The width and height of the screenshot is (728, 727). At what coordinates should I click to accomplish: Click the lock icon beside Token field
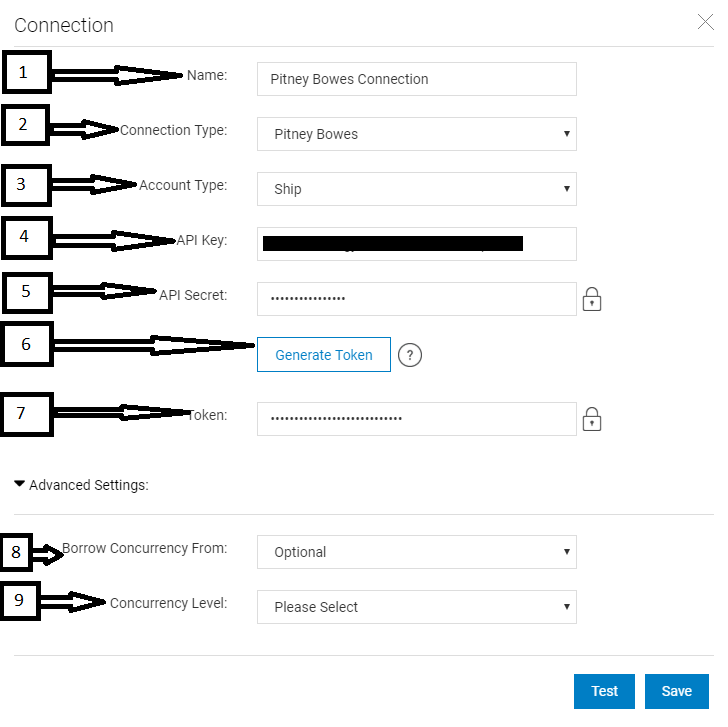pyautogui.click(x=592, y=419)
